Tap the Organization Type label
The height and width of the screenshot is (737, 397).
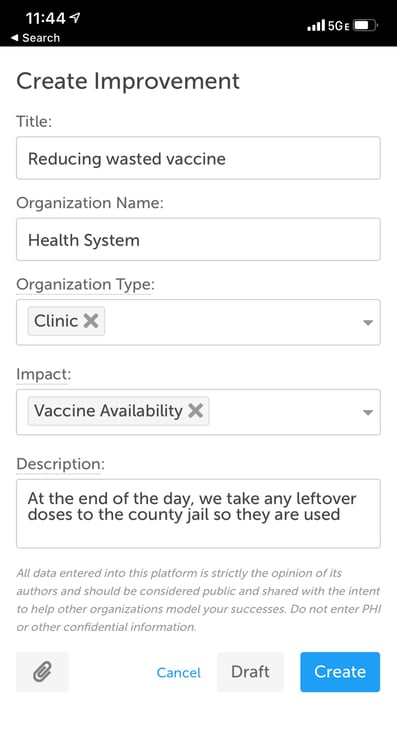85,284
